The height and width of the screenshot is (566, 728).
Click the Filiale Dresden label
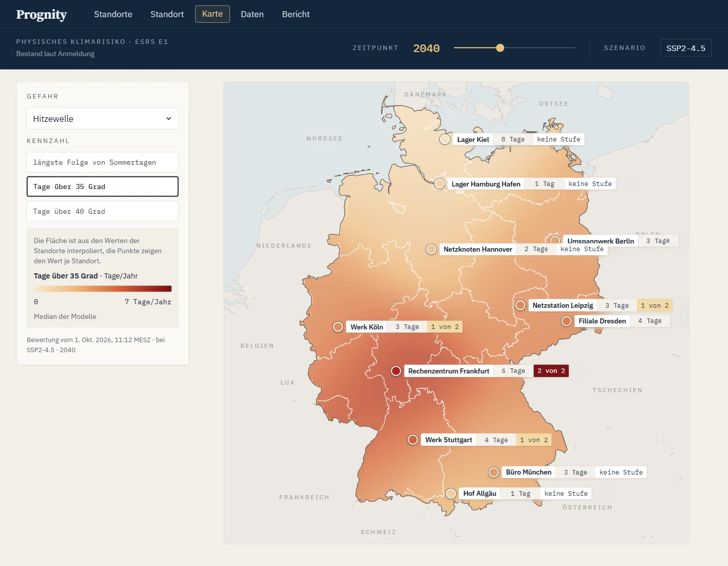pyautogui.click(x=602, y=321)
